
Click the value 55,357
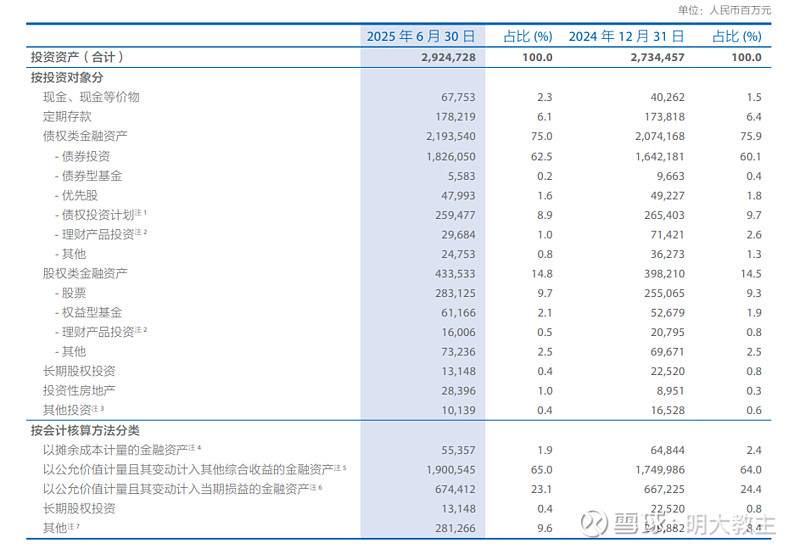tap(458, 450)
